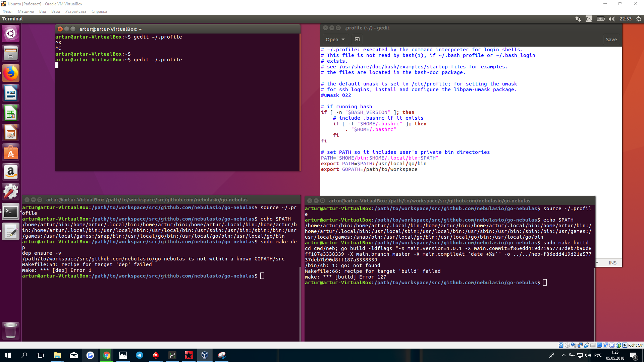The height and width of the screenshot is (362, 644).
Task: Launch LibreOffice Writer from the dock
Action: pyautogui.click(x=11, y=93)
